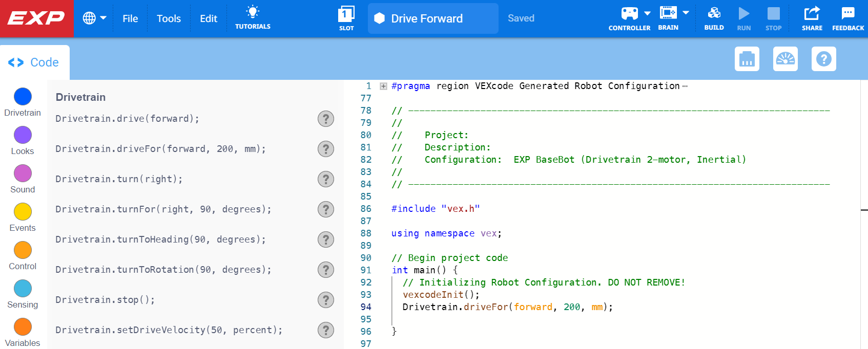The image size is (868, 349).
Task: Open the File menu
Action: pyautogui.click(x=130, y=18)
